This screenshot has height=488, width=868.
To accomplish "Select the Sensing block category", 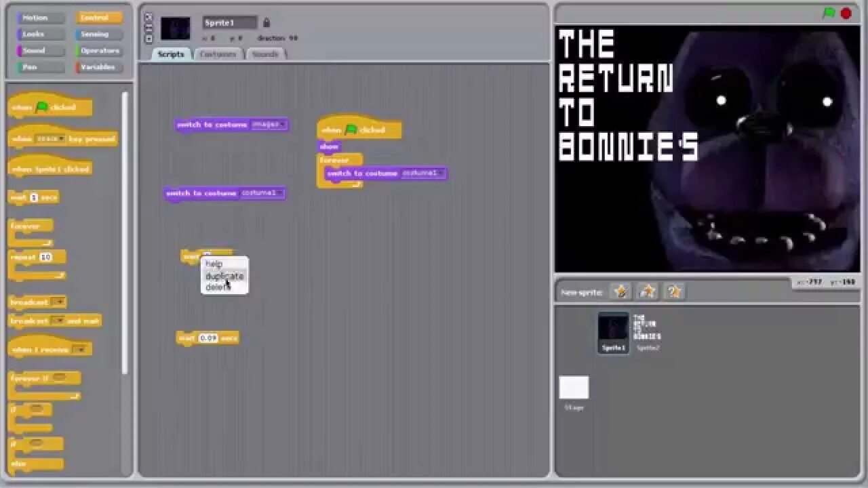I will pyautogui.click(x=99, y=34).
